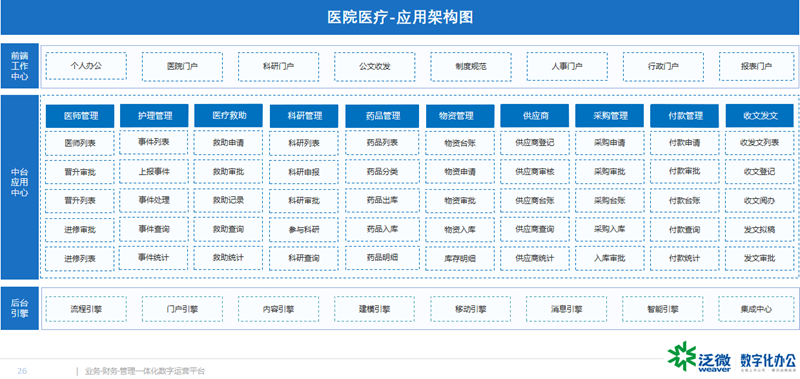Click the 科研门户 box
Screen dimensions: 800x379
(x=278, y=66)
